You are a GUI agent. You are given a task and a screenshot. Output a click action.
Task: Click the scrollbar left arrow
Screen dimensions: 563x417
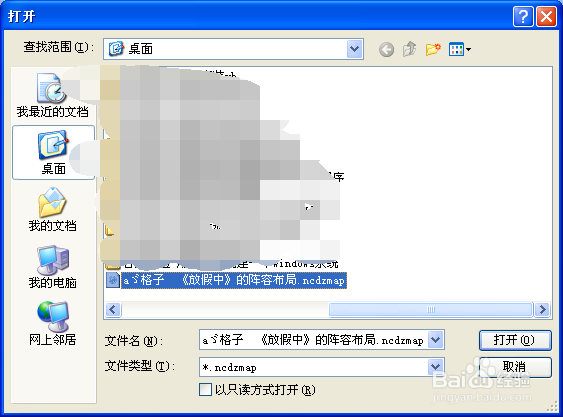click(113, 309)
